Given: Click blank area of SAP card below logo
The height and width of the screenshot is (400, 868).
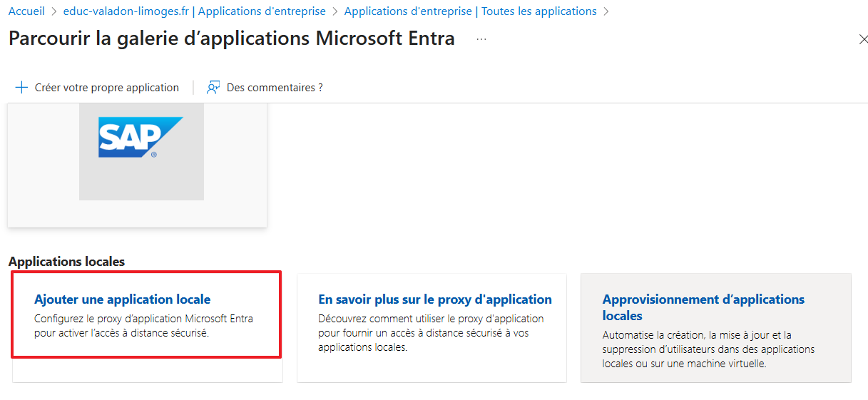Looking at the screenshot, I should click(x=137, y=214).
